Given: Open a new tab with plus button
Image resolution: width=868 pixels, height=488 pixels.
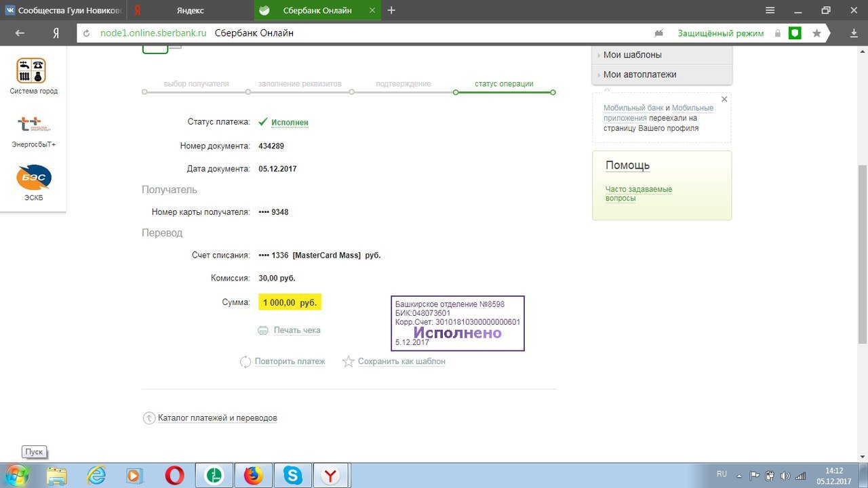Looking at the screenshot, I should (x=391, y=10).
